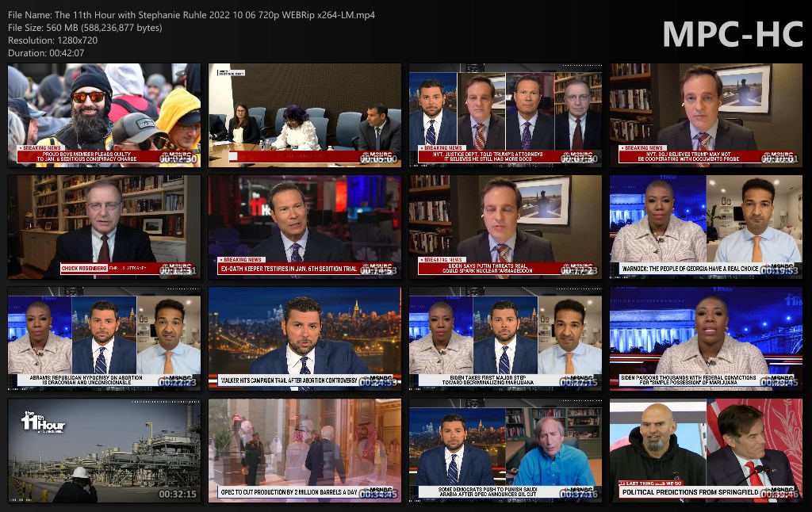The image size is (812, 512).
Task: Click the Resolution 1280x720 text
Action: (52, 40)
